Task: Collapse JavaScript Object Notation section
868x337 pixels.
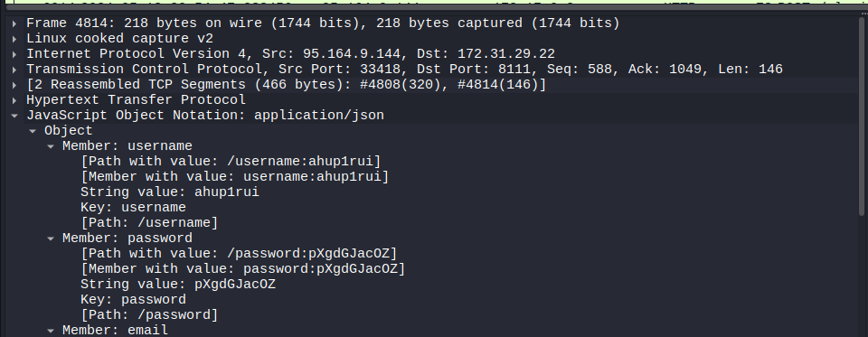Action: pyautogui.click(x=14, y=115)
